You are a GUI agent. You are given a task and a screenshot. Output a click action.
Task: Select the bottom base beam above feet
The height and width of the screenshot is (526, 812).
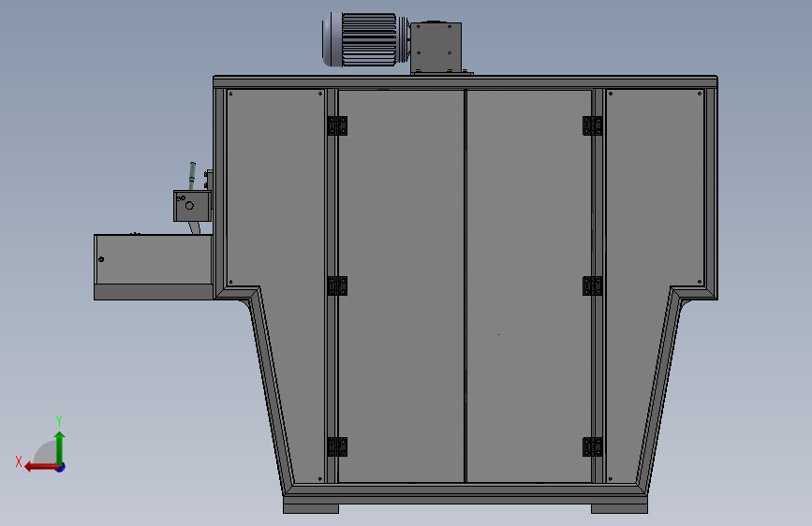tap(465, 499)
